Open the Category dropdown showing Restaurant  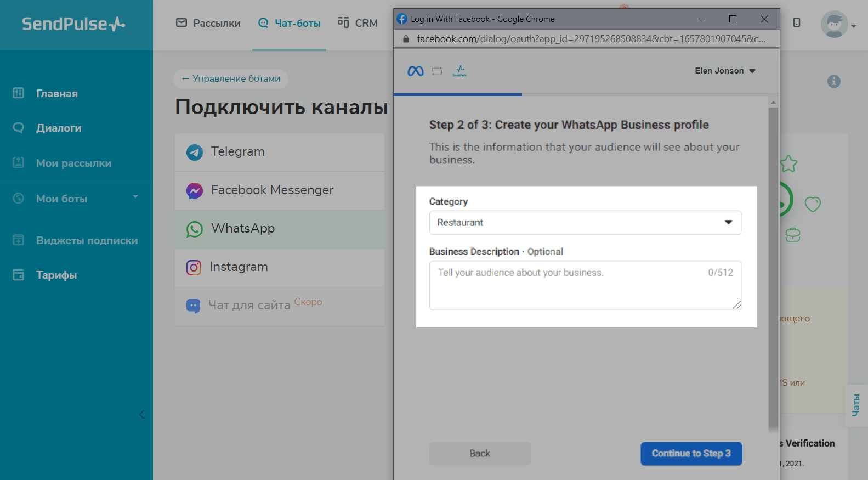(x=585, y=223)
